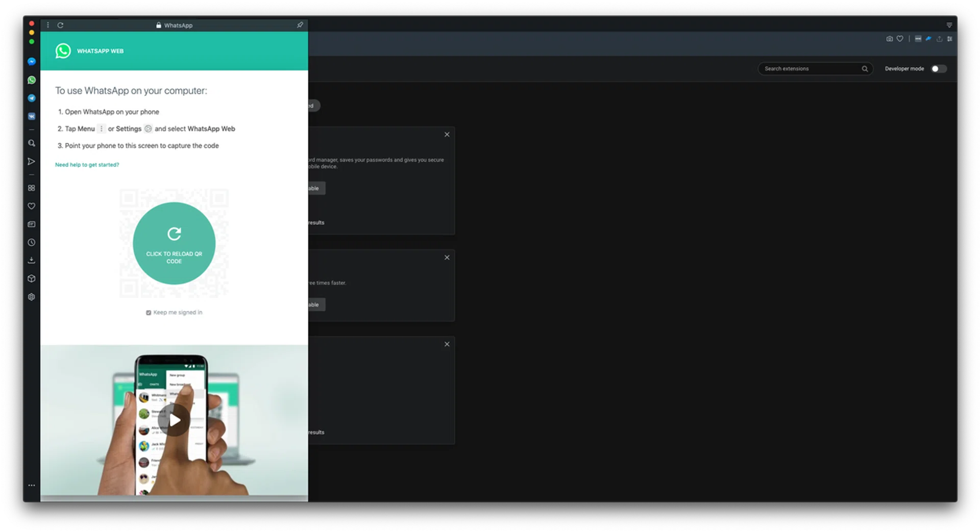Open the Telegram sidebar messenger
980x532 pixels.
point(32,98)
